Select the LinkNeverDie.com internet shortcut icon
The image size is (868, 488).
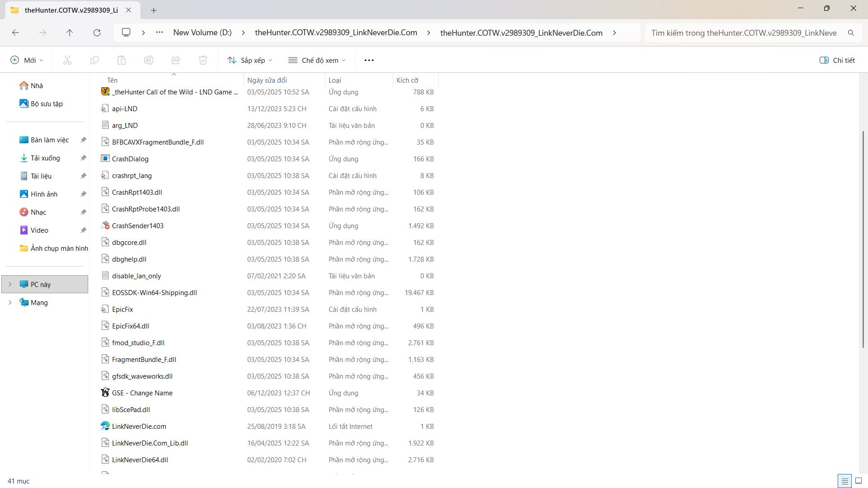(105, 426)
